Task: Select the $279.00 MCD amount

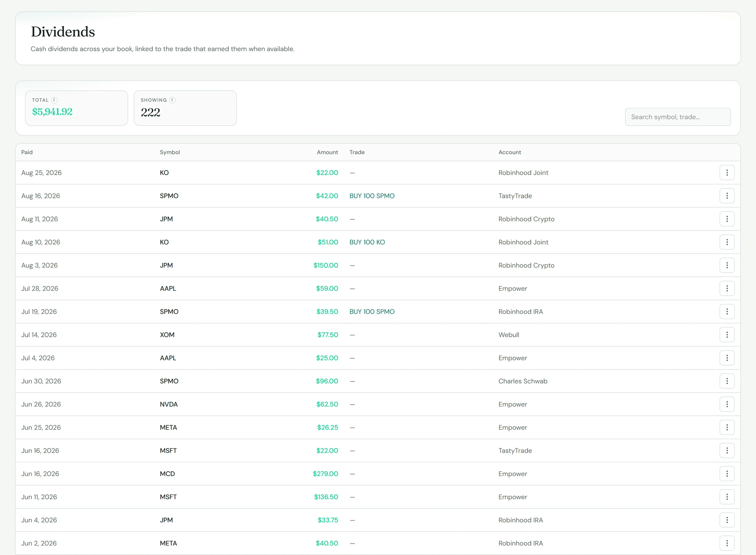Action: [x=325, y=474]
